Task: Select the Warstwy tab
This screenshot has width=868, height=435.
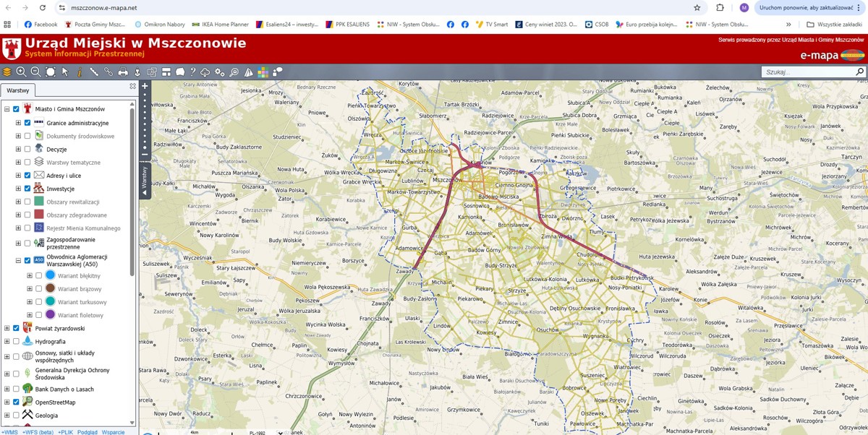Action: point(18,90)
